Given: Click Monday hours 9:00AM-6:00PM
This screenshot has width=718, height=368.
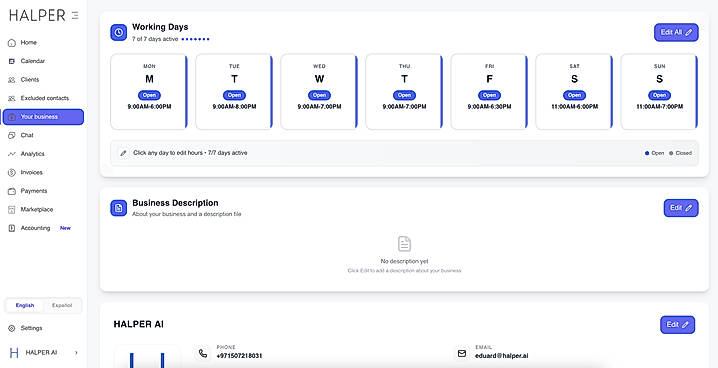Looking at the screenshot, I should [x=149, y=107].
